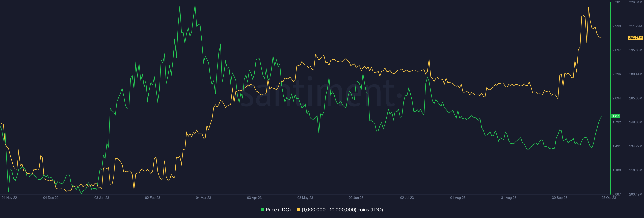
Task: Click the 203.49M coins axis value
Action: pos(635,194)
